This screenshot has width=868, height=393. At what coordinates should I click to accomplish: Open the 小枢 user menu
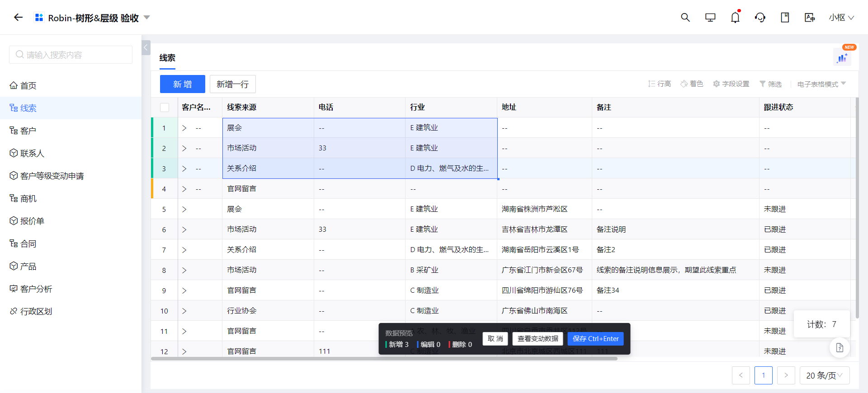point(841,17)
